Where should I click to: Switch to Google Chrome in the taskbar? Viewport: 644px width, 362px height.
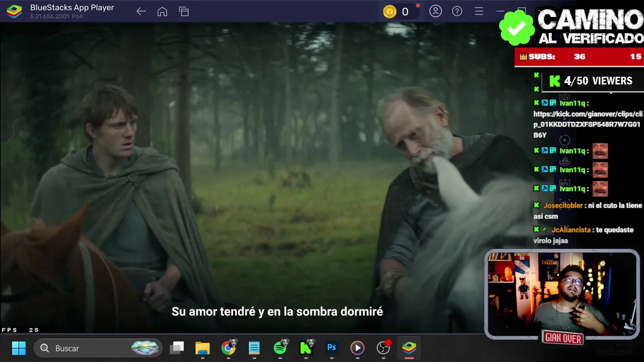point(228,348)
